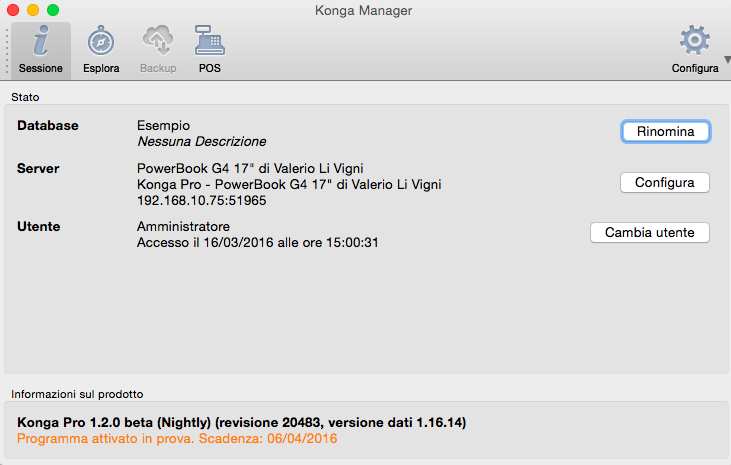The width and height of the screenshot is (731, 465).
Task: Click the Rinomina database button
Action: (x=665, y=132)
